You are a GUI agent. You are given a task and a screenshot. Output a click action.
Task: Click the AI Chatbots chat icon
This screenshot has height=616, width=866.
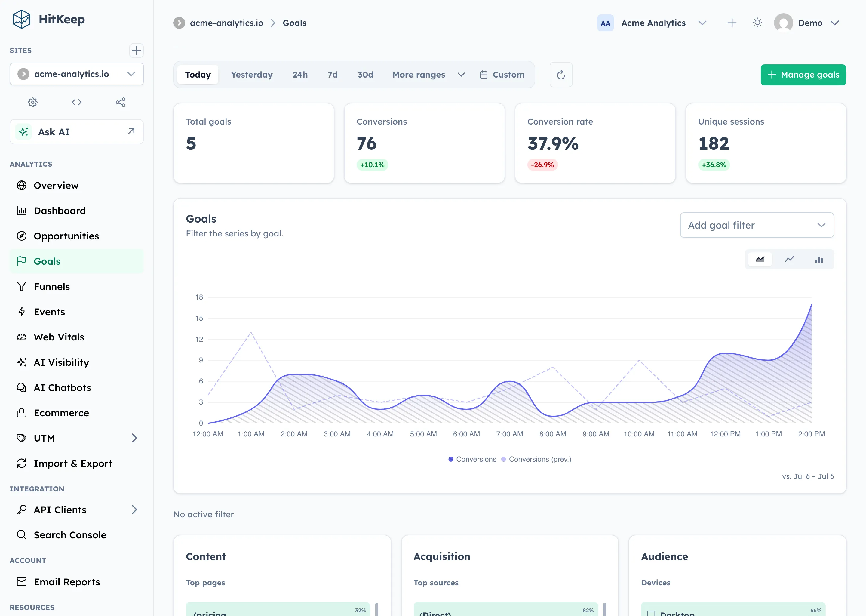(x=22, y=388)
